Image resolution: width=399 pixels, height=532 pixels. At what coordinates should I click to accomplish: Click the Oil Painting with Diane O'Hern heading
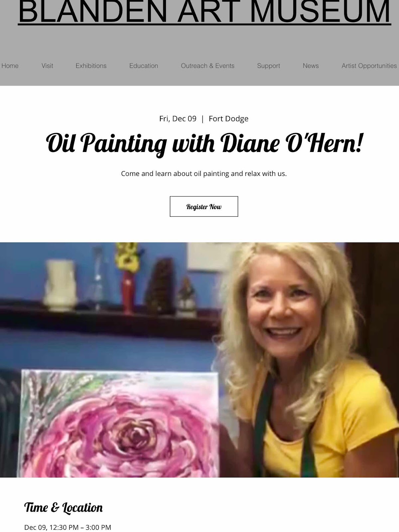204,144
